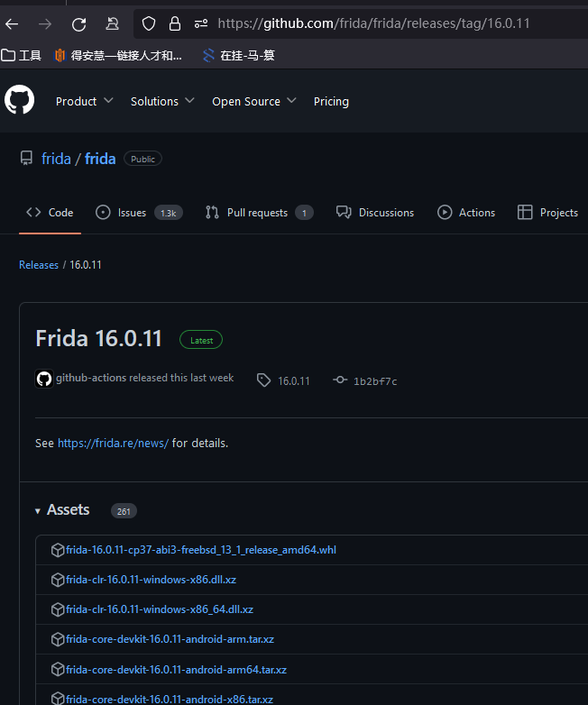Go back with the browser back arrow
This screenshot has width=588, height=705.
click(12, 23)
